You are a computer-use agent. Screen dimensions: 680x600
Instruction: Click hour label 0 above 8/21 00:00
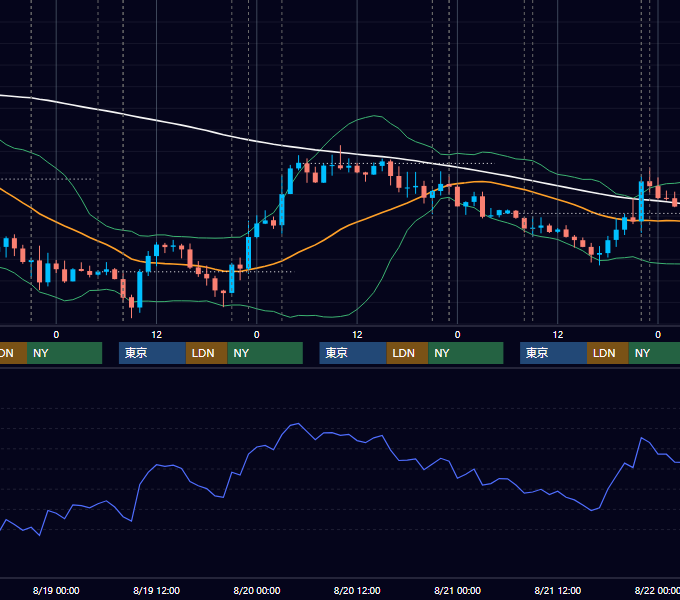point(457,335)
